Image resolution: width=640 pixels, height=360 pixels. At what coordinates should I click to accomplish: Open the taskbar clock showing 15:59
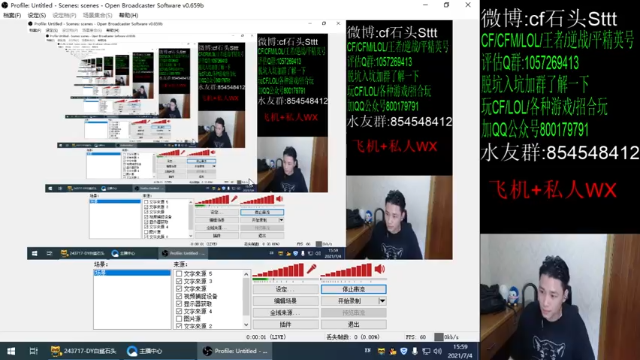pos(460,351)
